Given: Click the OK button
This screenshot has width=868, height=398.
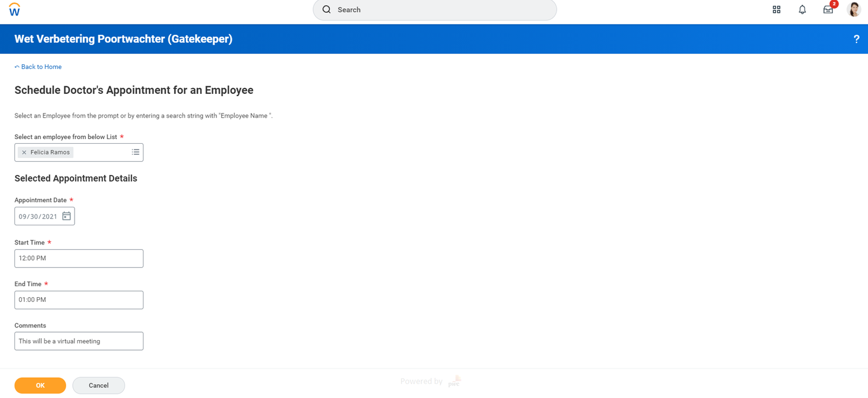Looking at the screenshot, I should point(40,385).
